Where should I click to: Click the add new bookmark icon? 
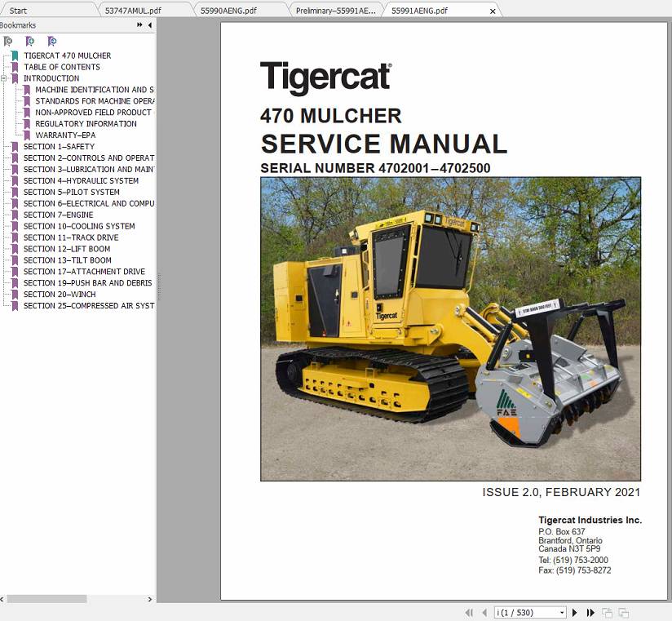click(x=31, y=41)
